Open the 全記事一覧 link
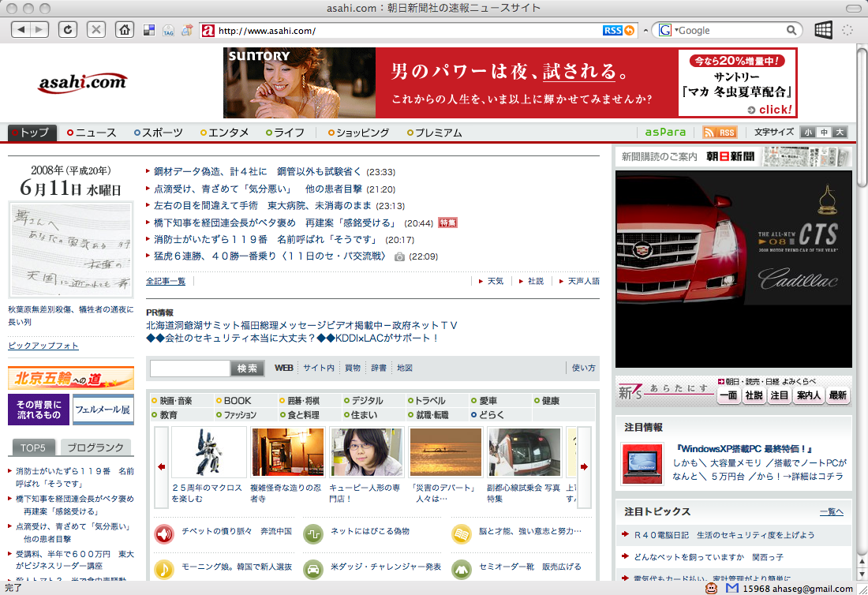Screen dimensions: 868x595 tap(166, 281)
